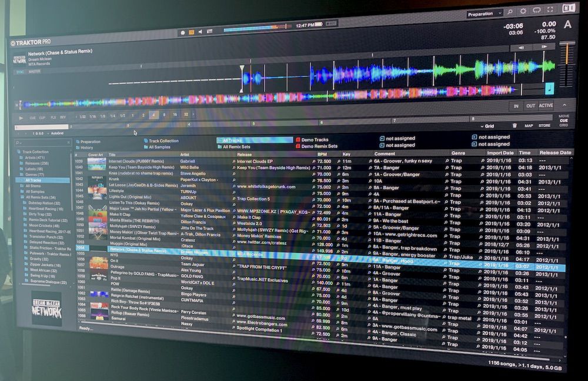Open the Preparation layout dropdown

(x=485, y=14)
